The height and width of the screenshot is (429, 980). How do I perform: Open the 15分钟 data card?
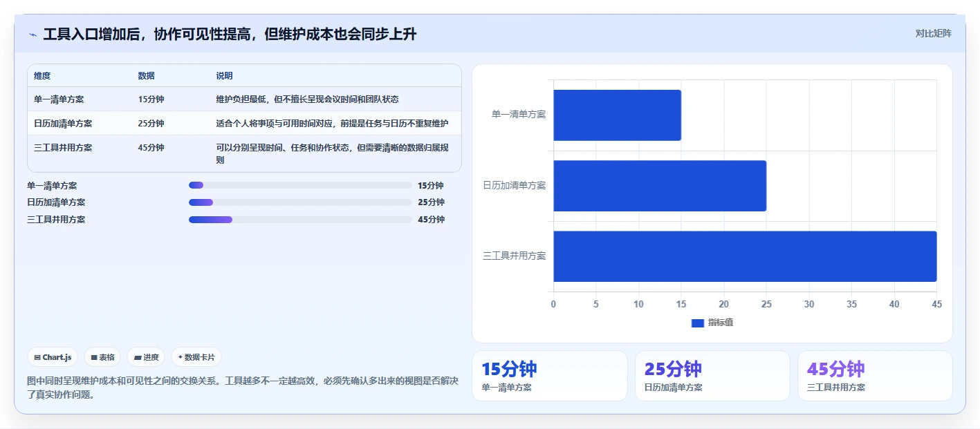[x=550, y=376]
